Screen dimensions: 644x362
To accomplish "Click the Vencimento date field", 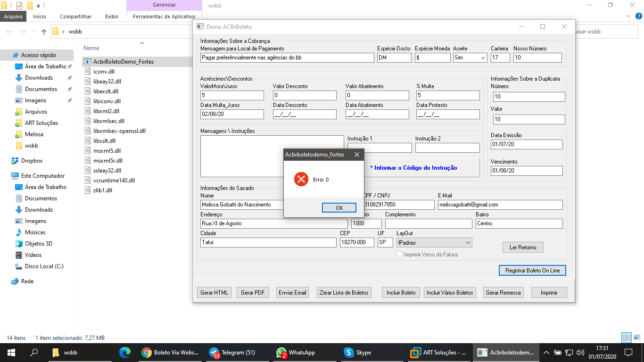I will [x=527, y=171].
